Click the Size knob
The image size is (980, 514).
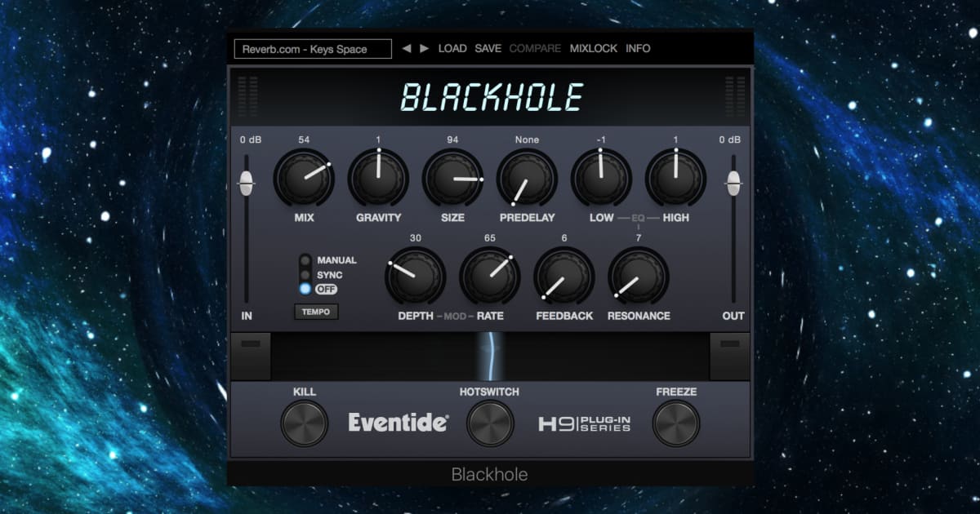(452, 177)
